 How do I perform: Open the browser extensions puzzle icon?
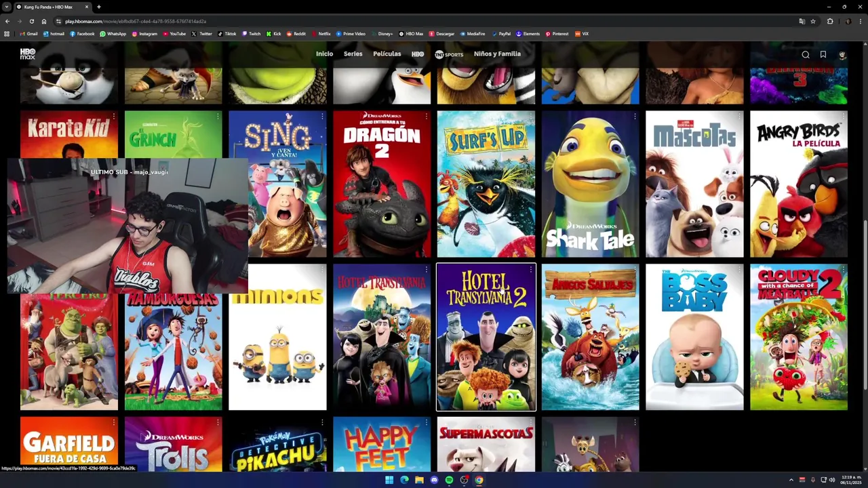tap(830, 21)
